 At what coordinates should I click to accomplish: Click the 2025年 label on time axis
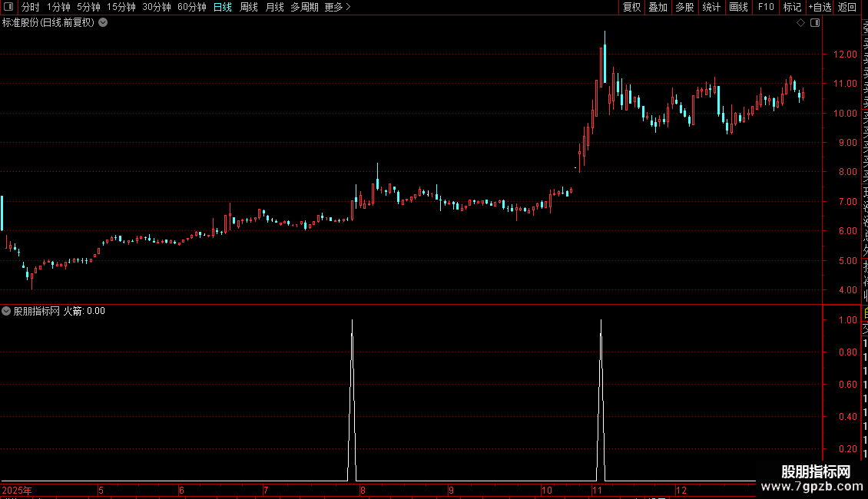[x=17, y=490]
